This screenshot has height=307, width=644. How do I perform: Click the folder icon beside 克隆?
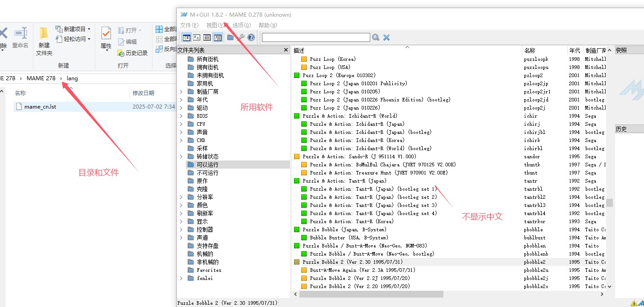191,189
